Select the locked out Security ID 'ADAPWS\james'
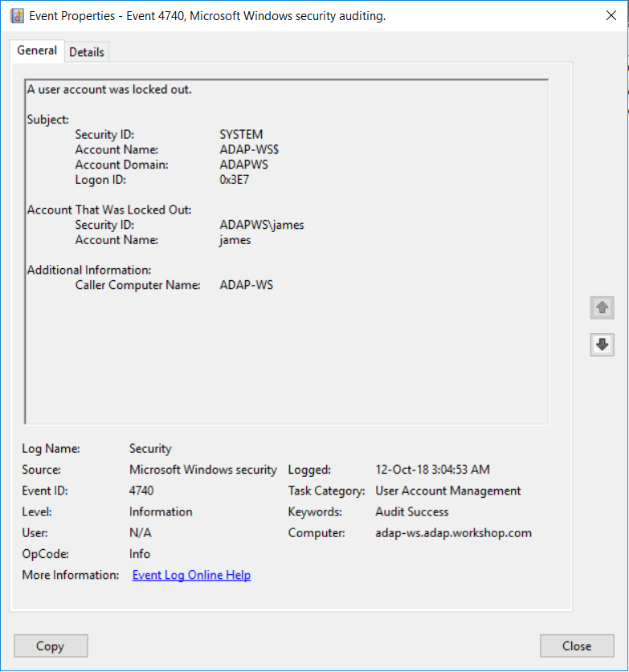 point(262,225)
